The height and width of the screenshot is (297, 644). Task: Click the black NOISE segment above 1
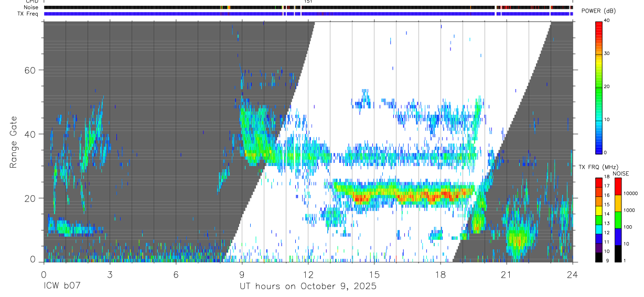[618, 253]
